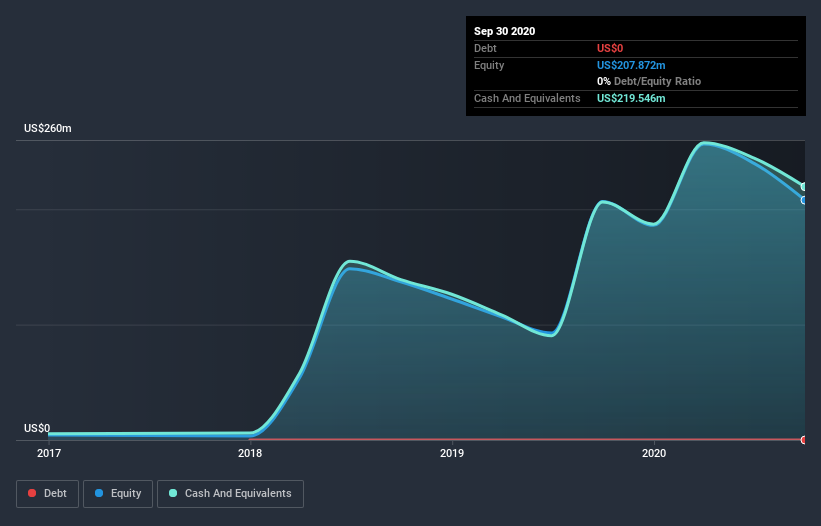The image size is (821, 526).
Task: Toggle the Debt series legend button
Action: 47,494
